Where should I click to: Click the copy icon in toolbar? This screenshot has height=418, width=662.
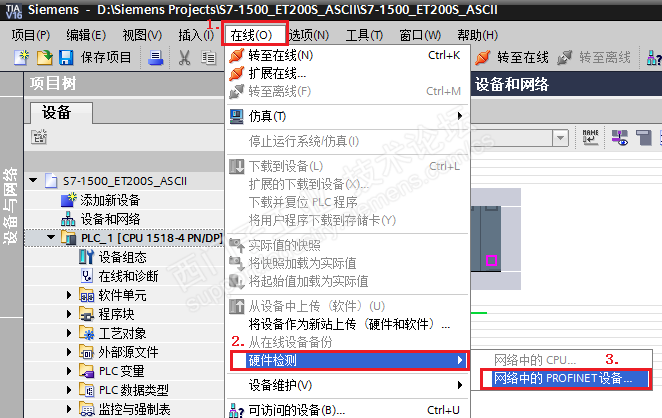click(208, 57)
